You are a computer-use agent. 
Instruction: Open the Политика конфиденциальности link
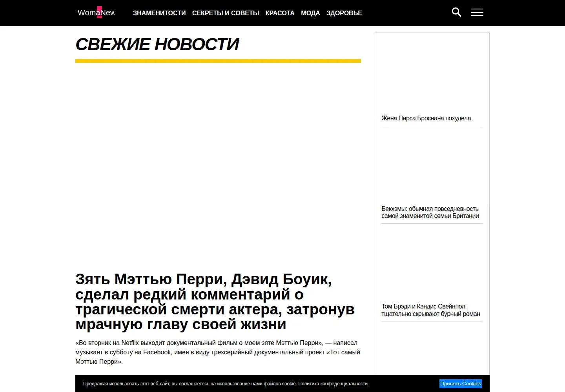(x=333, y=384)
